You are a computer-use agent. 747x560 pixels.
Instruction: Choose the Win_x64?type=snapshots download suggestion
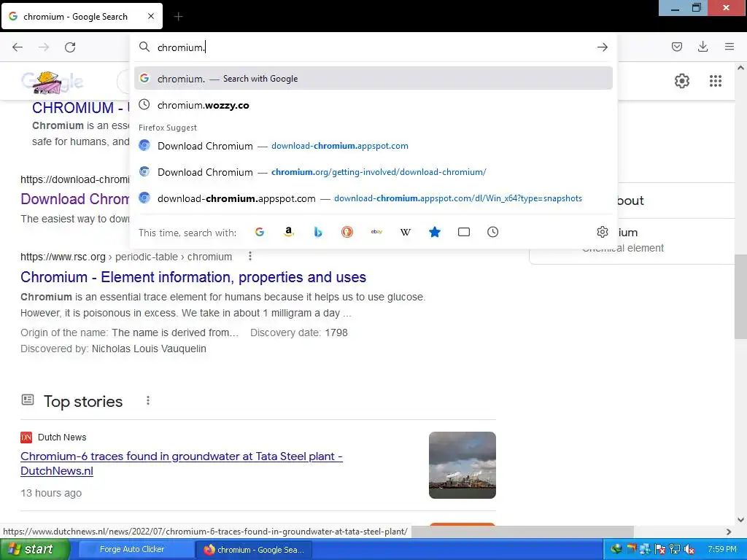click(373, 198)
